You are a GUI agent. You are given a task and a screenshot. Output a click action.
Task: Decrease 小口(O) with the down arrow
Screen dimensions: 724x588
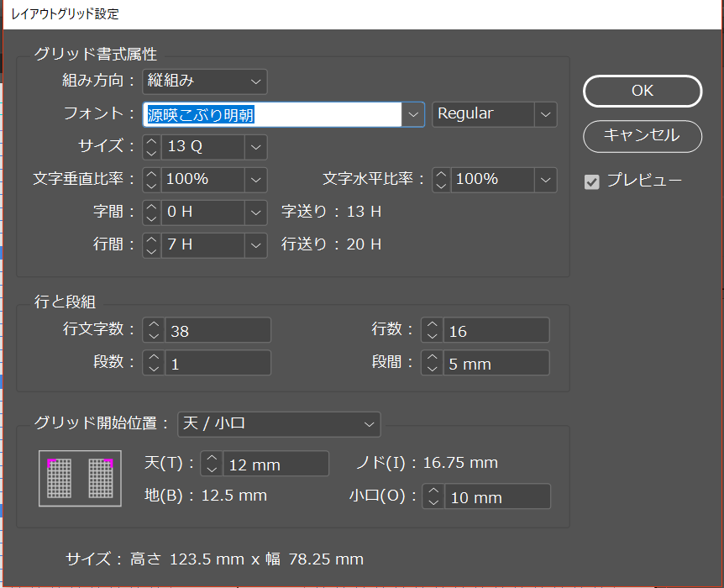(433, 503)
